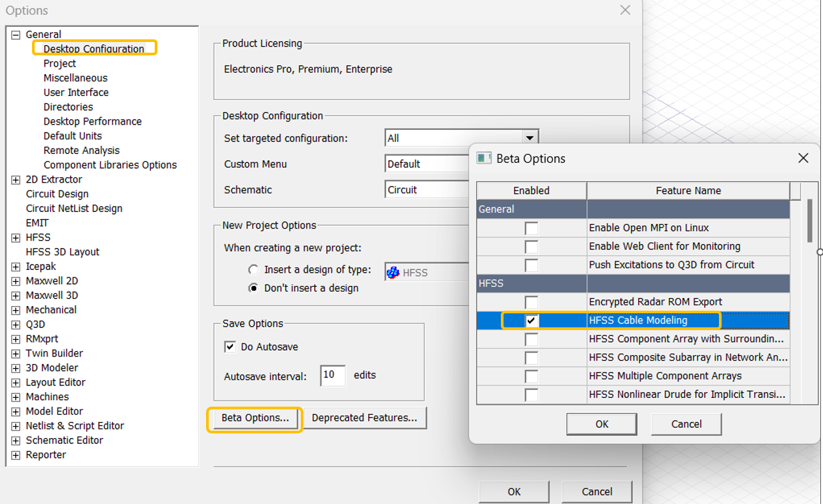Expand the Icepak tree node
Viewport: 823px width, 504px height.
coord(16,267)
